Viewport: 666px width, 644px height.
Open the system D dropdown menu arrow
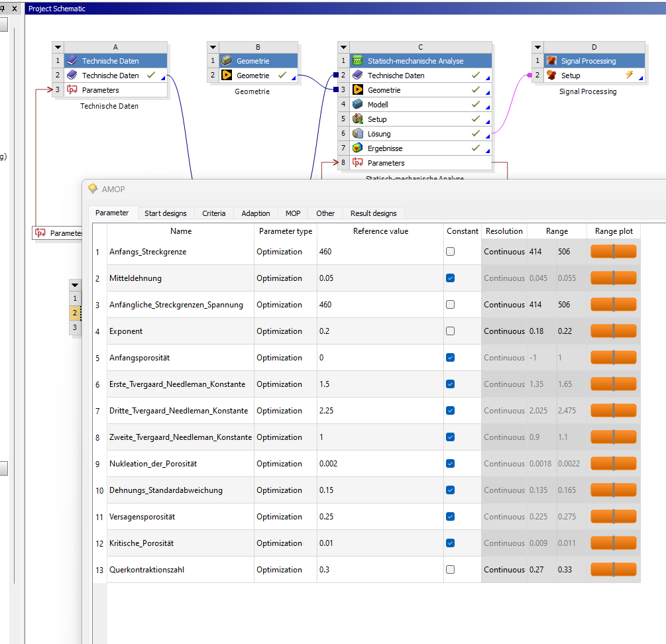pos(537,47)
